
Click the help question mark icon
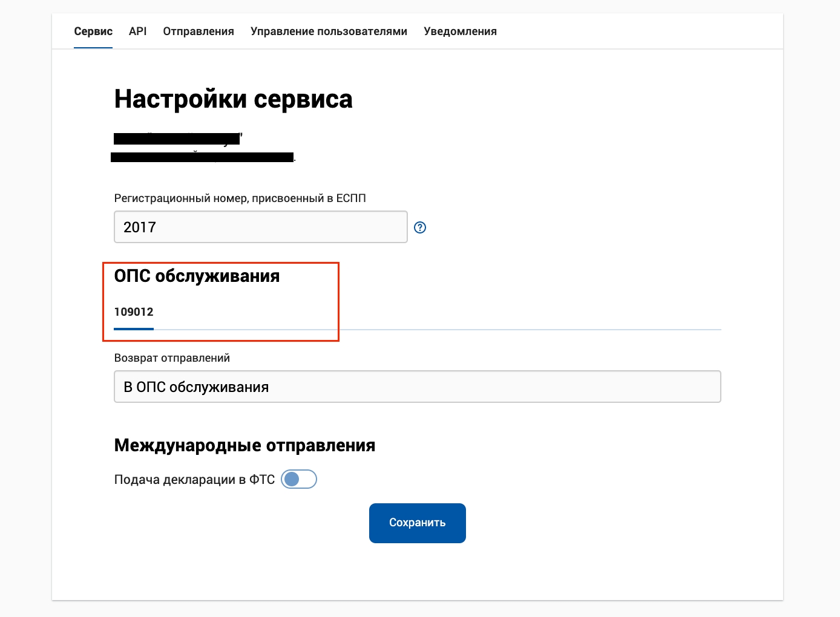tap(420, 227)
